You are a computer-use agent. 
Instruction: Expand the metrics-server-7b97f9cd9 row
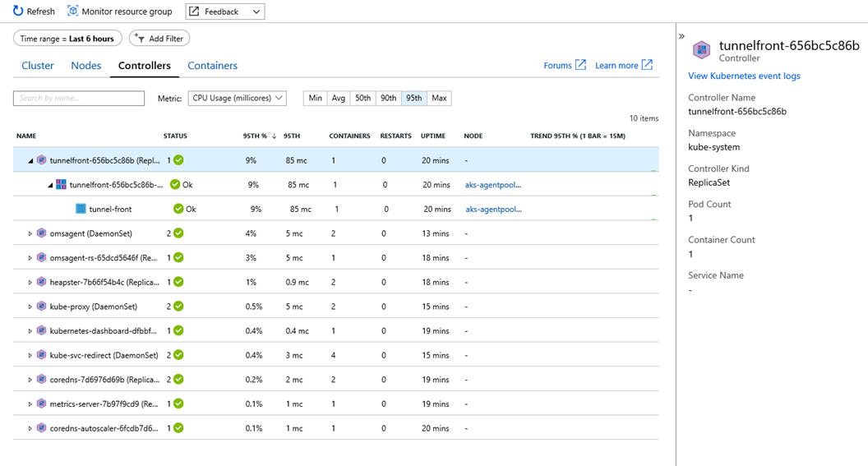pyautogui.click(x=30, y=404)
